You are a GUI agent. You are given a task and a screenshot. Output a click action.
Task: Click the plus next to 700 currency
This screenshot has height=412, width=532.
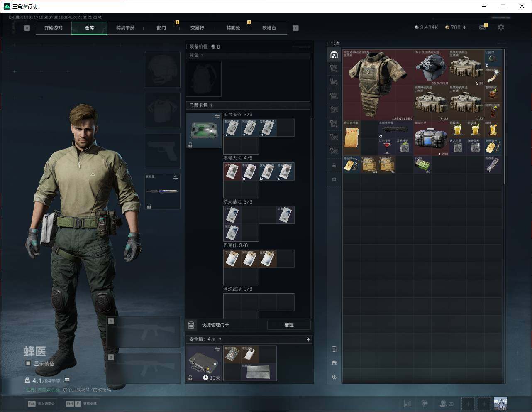point(464,27)
